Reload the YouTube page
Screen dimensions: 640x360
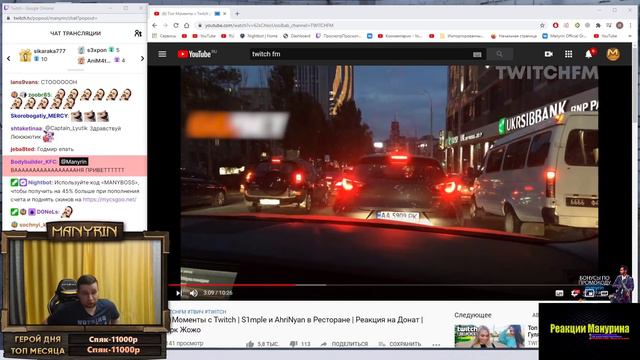[x=176, y=25]
